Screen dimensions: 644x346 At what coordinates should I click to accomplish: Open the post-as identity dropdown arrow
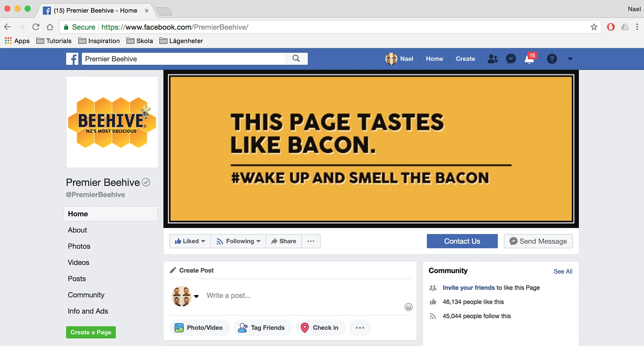click(196, 296)
